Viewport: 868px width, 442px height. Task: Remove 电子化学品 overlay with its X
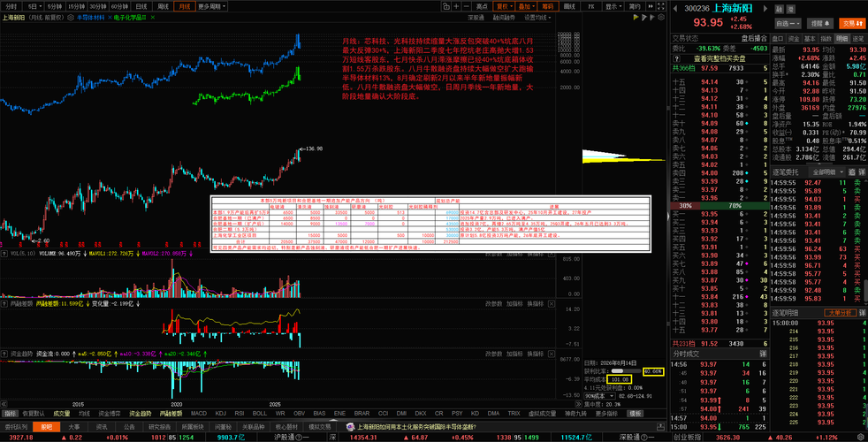click(152, 18)
